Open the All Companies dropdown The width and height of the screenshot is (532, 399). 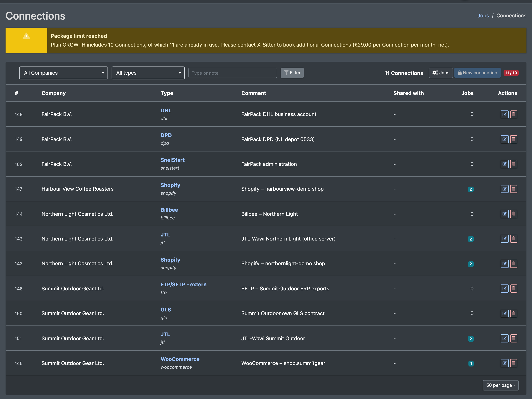64,73
